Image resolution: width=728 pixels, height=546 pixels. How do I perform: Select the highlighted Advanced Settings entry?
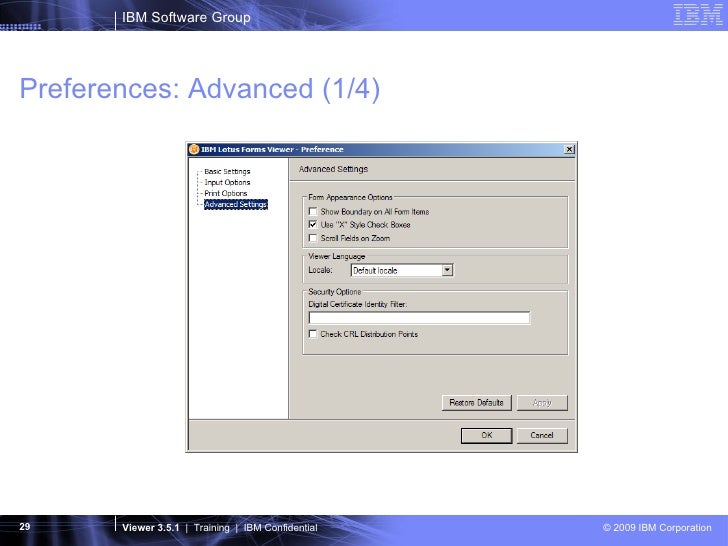(x=236, y=204)
